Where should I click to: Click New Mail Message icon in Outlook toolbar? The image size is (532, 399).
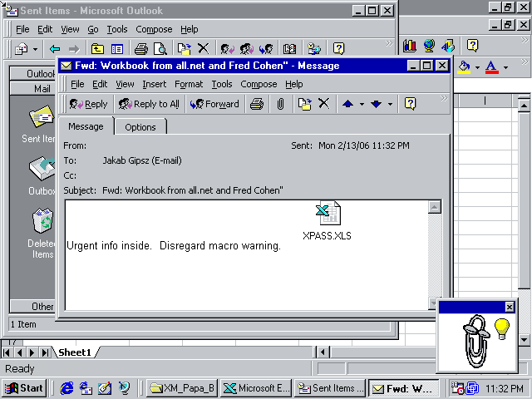pyautogui.click(x=22, y=49)
